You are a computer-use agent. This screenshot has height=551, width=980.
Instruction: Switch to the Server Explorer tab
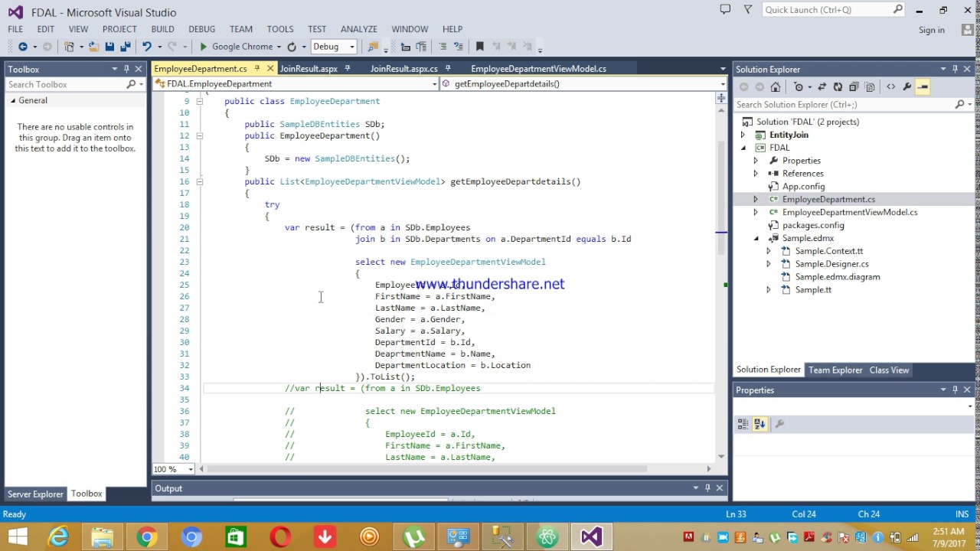pyautogui.click(x=35, y=494)
